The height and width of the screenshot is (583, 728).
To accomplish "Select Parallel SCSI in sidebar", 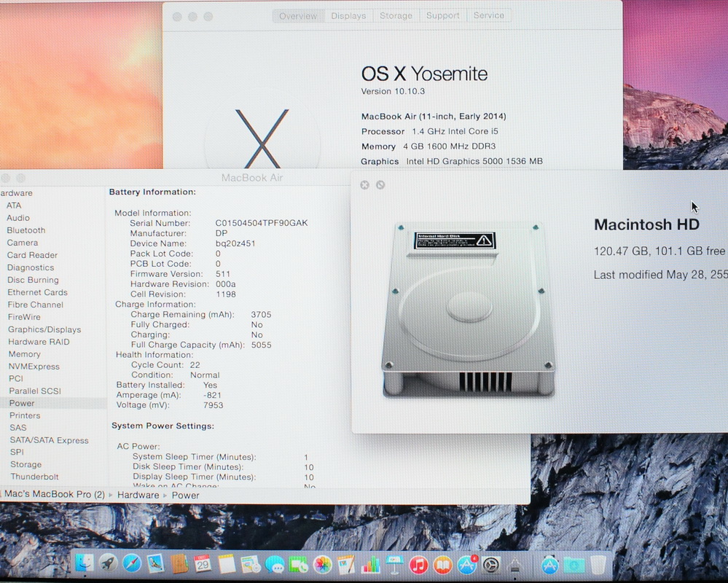I will pyautogui.click(x=35, y=391).
